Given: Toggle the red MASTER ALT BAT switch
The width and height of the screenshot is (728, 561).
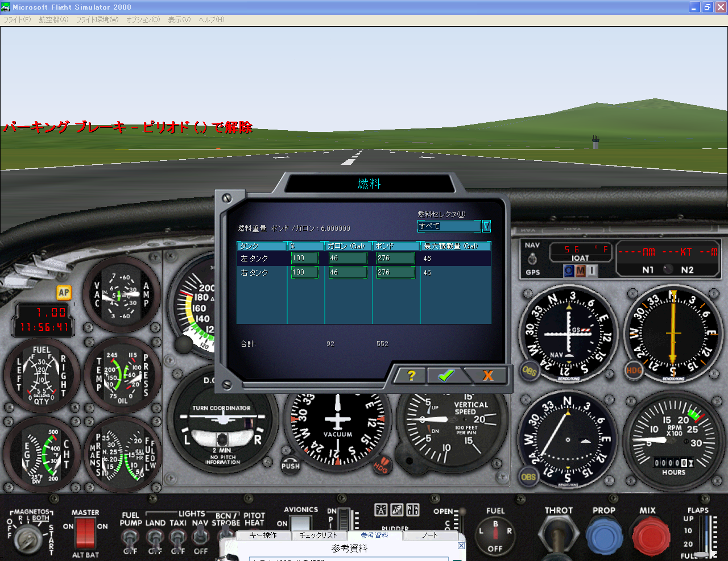Looking at the screenshot, I should pos(85,533).
